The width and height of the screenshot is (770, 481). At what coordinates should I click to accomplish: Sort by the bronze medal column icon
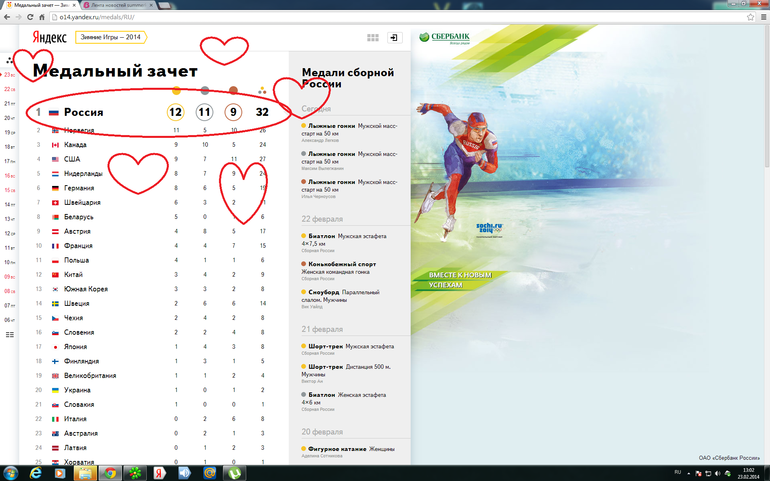(x=233, y=90)
